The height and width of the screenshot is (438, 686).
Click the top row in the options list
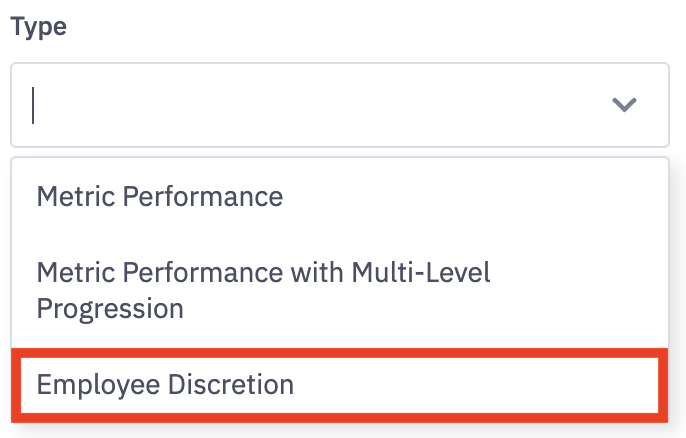pos(340,196)
